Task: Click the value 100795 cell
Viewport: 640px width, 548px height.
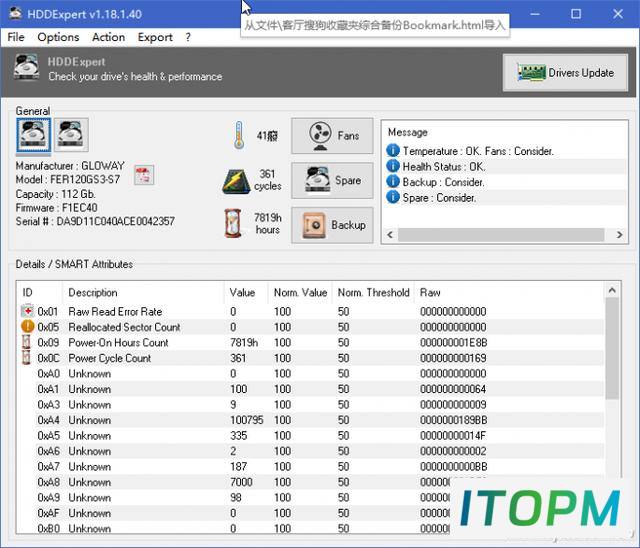Action: [x=247, y=420]
